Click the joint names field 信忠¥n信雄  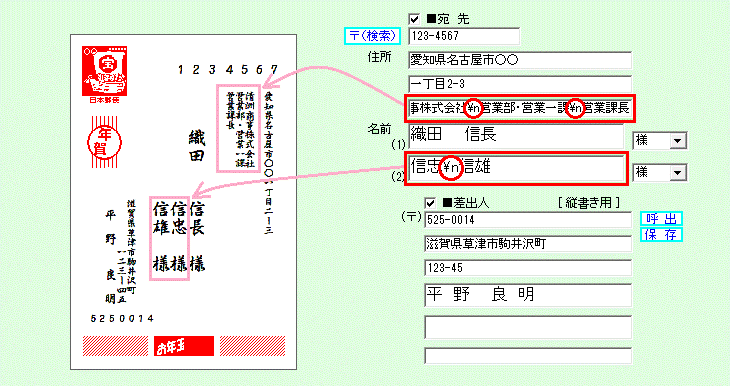point(516,168)
